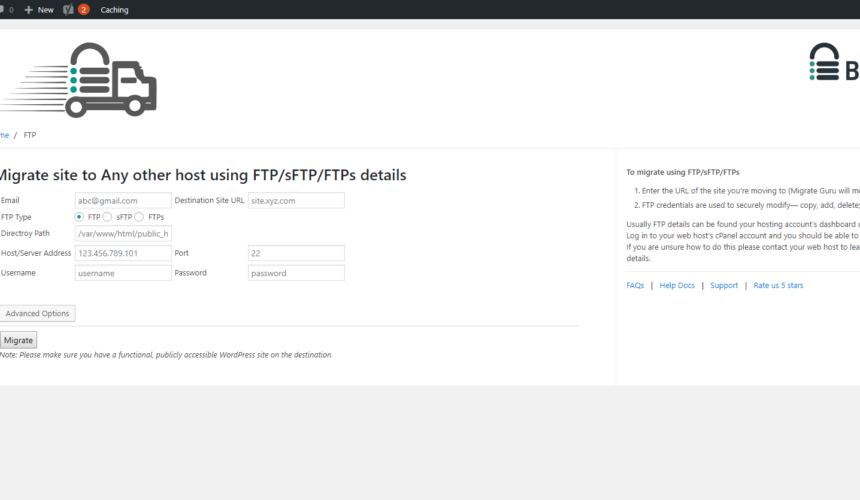Select the sFTP radio button
This screenshot has height=500, width=860.
point(108,217)
